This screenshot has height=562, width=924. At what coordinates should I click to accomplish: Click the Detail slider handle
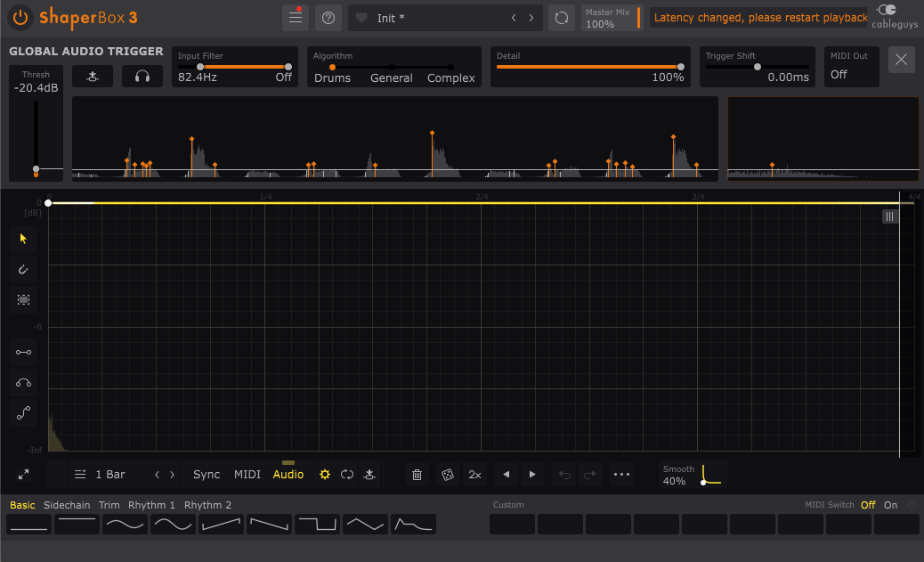(681, 67)
